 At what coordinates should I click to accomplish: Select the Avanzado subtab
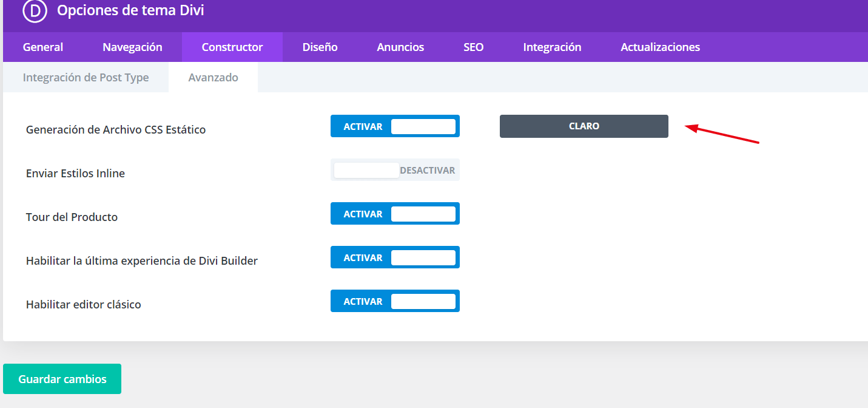click(214, 78)
